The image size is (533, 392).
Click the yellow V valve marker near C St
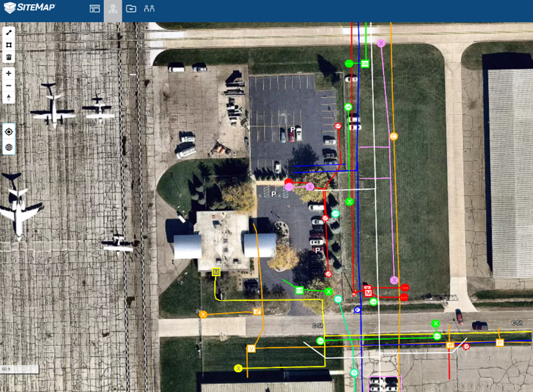250,348
